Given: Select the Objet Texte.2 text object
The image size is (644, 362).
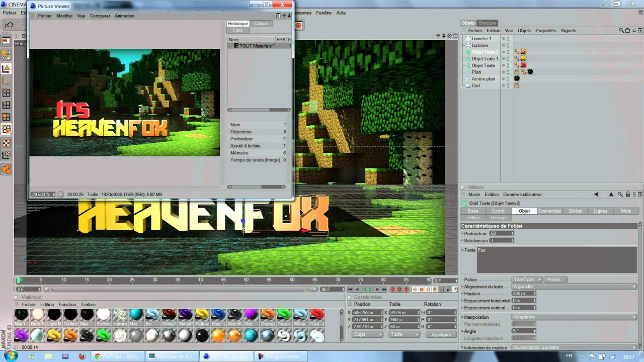Looking at the screenshot, I should (485, 52).
